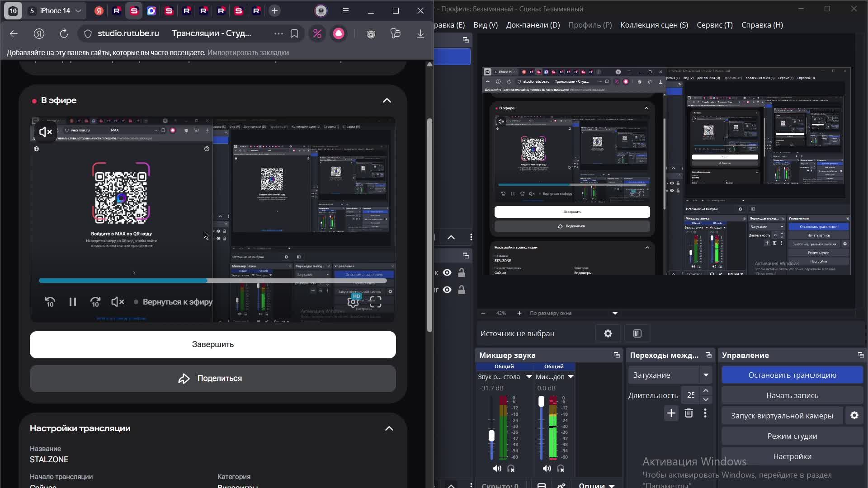Image resolution: width=868 pixels, height=488 pixels.
Task: Open source properties gear in OBS
Action: pyautogui.click(x=608, y=333)
